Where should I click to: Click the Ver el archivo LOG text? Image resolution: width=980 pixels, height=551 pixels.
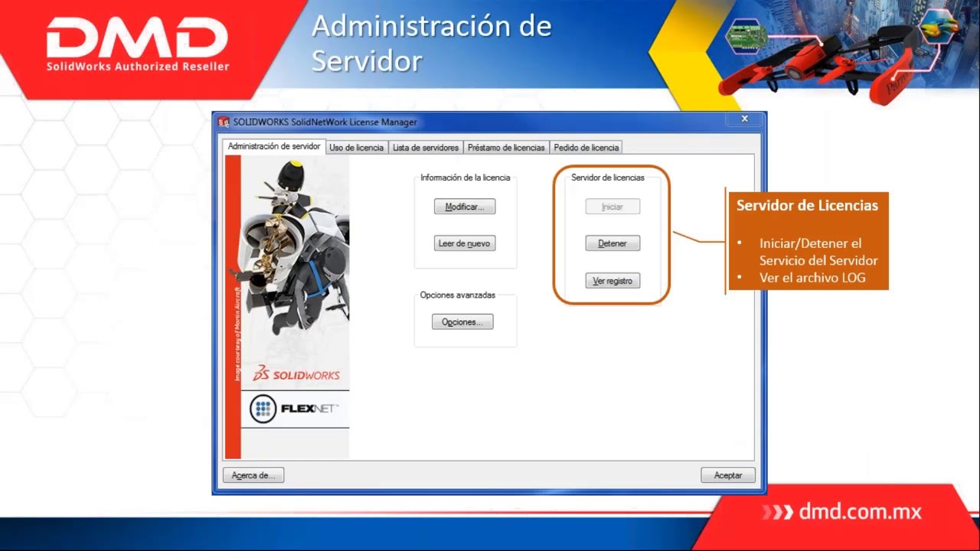[x=812, y=278]
